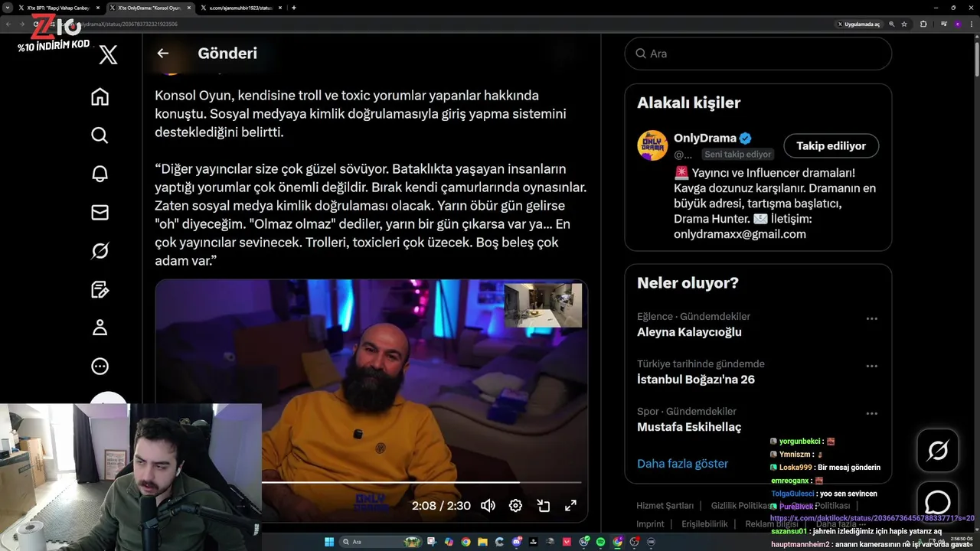Open Hizmet Şartları footer link
980x551 pixels.
pos(665,506)
